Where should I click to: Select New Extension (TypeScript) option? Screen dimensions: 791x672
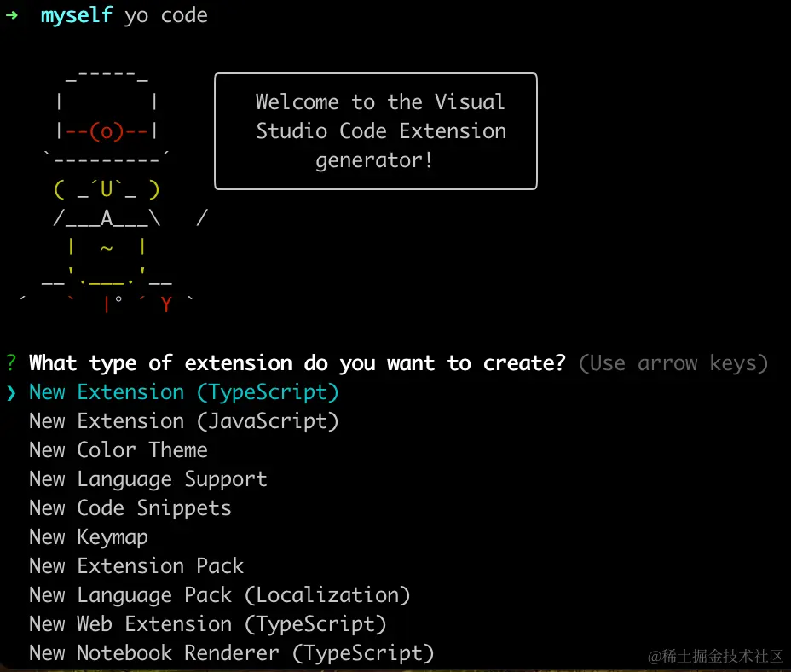(x=183, y=392)
